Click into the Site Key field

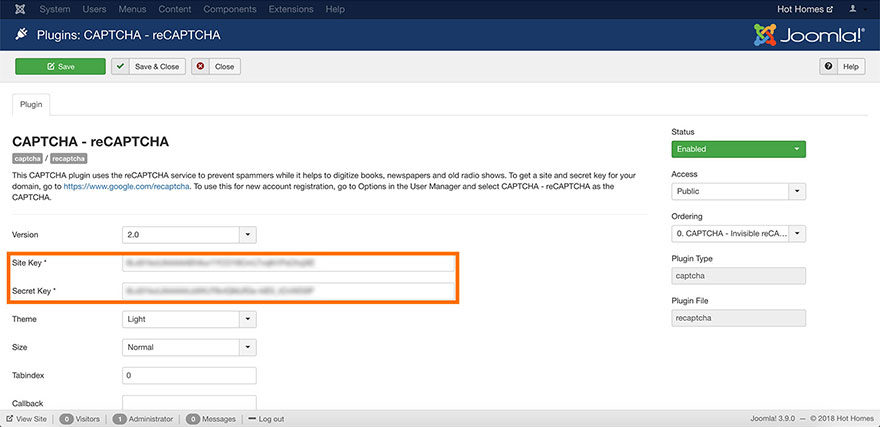point(288,263)
